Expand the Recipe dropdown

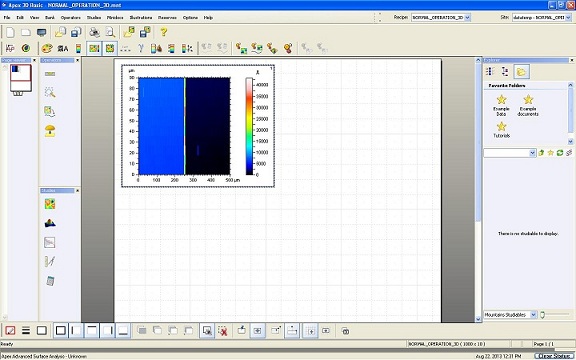(468, 17)
